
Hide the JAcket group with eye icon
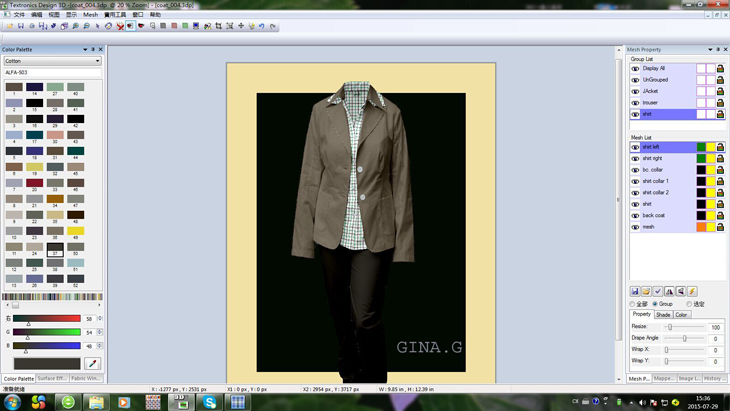pos(635,91)
